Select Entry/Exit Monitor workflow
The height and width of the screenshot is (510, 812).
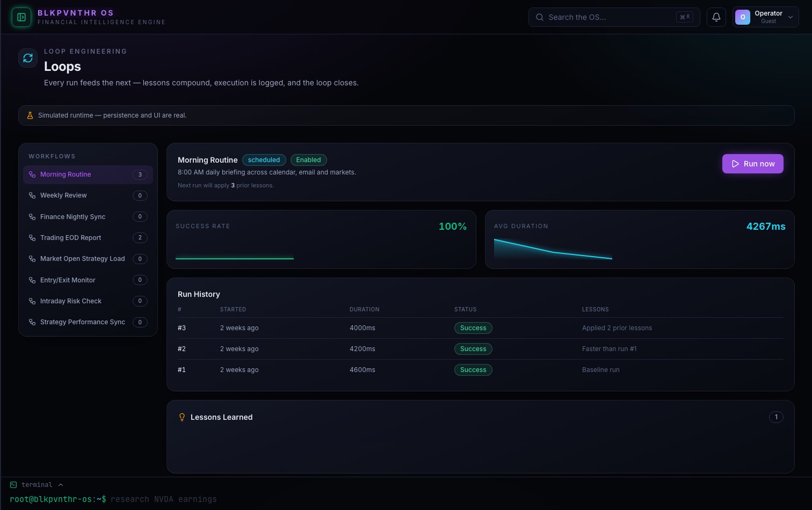pyautogui.click(x=88, y=280)
